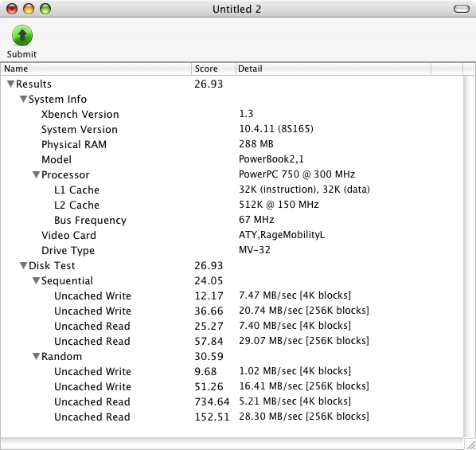476x450 pixels.
Task: Collapse the Disk Test section
Action: [x=23, y=265]
